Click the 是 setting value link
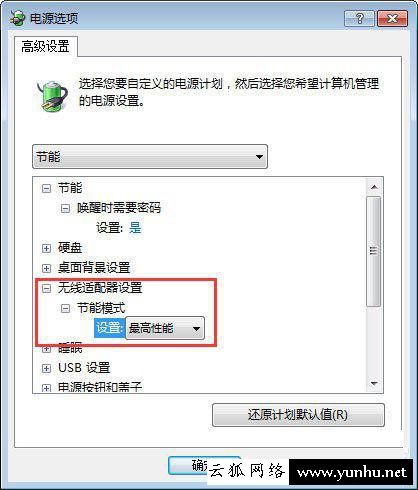Image resolution: width=418 pixels, height=490 pixels. 135,228
